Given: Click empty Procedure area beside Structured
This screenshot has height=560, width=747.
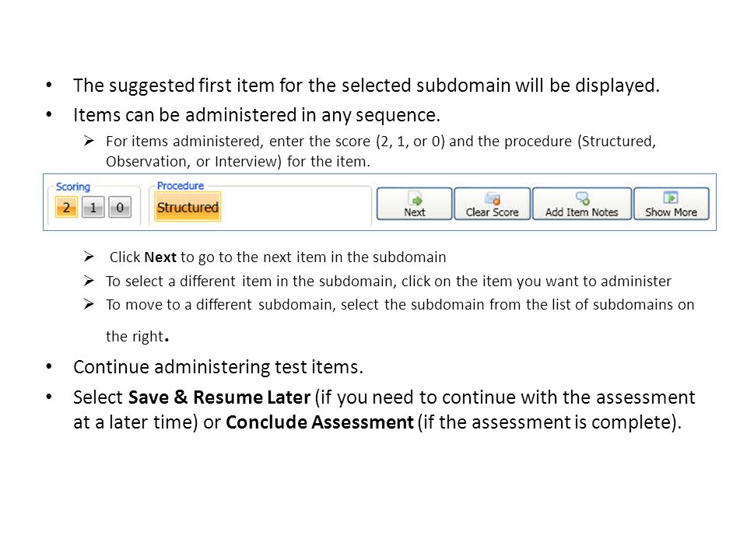Looking at the screenshot, I should click(296, 208).
